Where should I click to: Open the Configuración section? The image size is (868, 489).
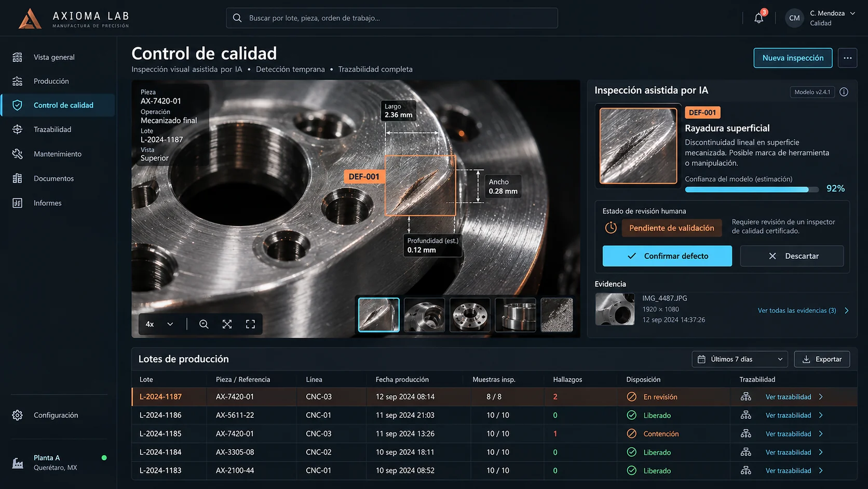click(56, 415)
